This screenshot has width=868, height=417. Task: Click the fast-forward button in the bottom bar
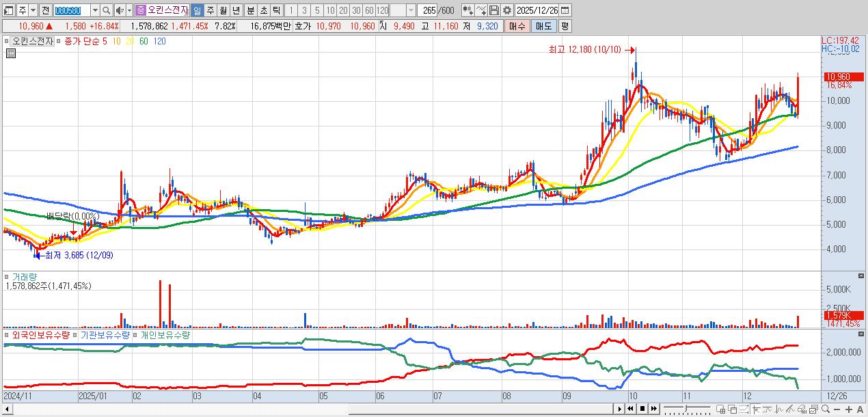point(654,409)
